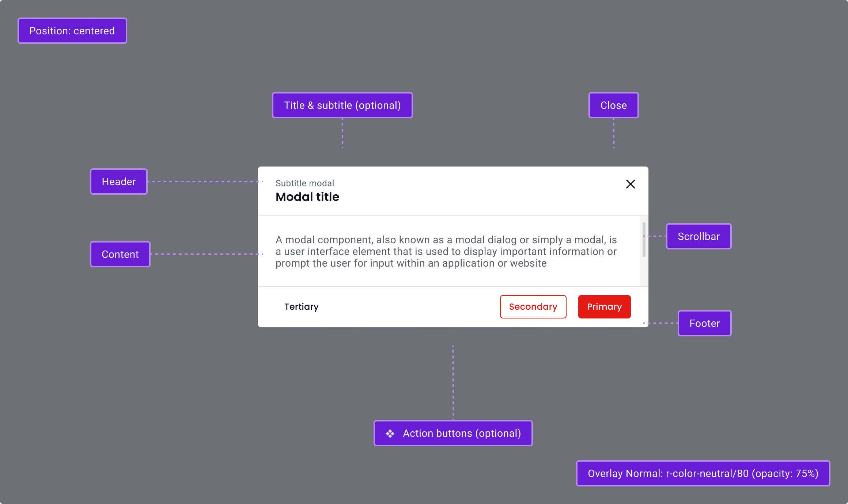
Task: Click the dashed connector line below Close label
Action: [x=614, y=133]
